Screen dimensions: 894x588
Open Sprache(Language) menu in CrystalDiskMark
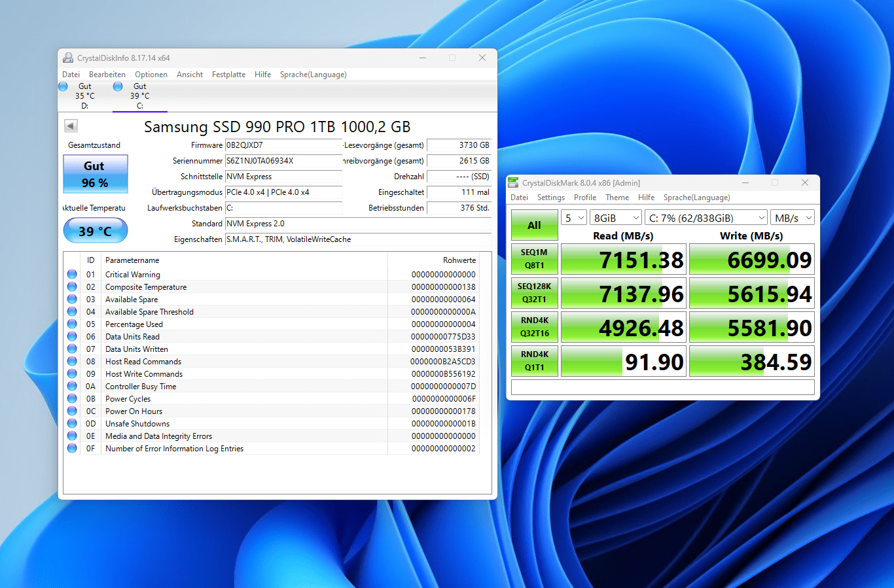(697, 198)
